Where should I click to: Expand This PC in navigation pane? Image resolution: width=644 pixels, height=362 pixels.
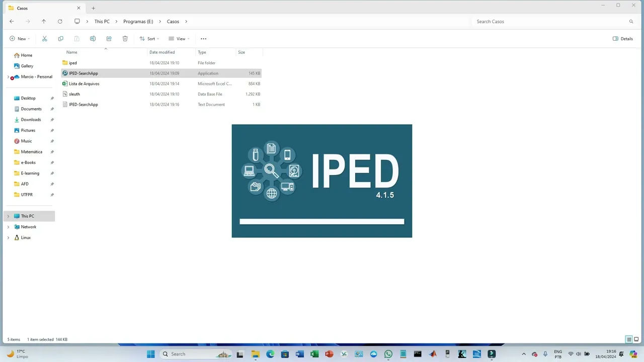[8, 216]
